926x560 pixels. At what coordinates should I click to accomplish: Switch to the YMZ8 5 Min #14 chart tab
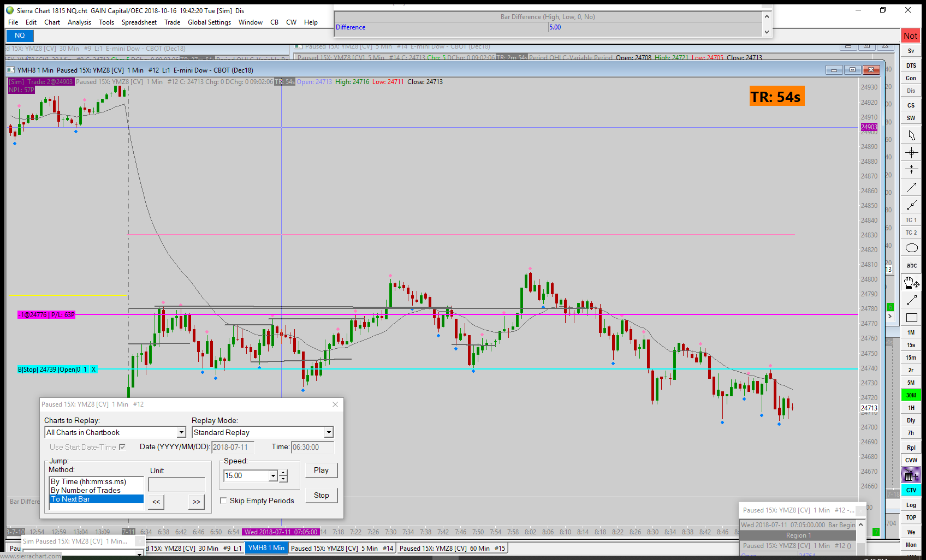pos(342,548)
